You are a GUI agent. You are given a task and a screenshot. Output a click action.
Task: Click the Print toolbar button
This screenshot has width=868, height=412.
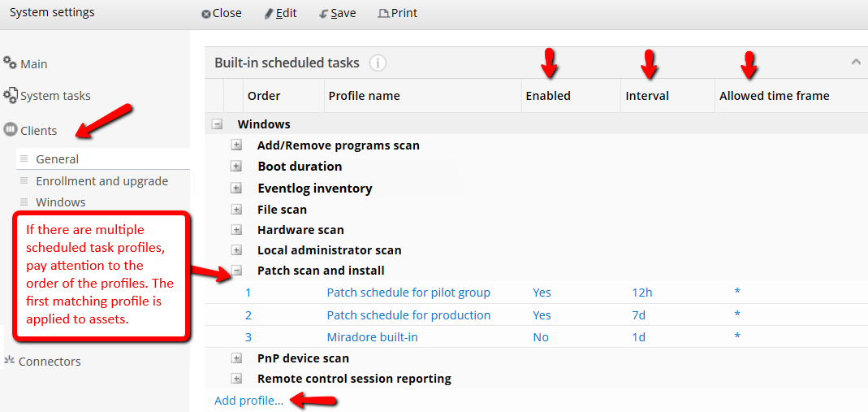tap(398, 13)
